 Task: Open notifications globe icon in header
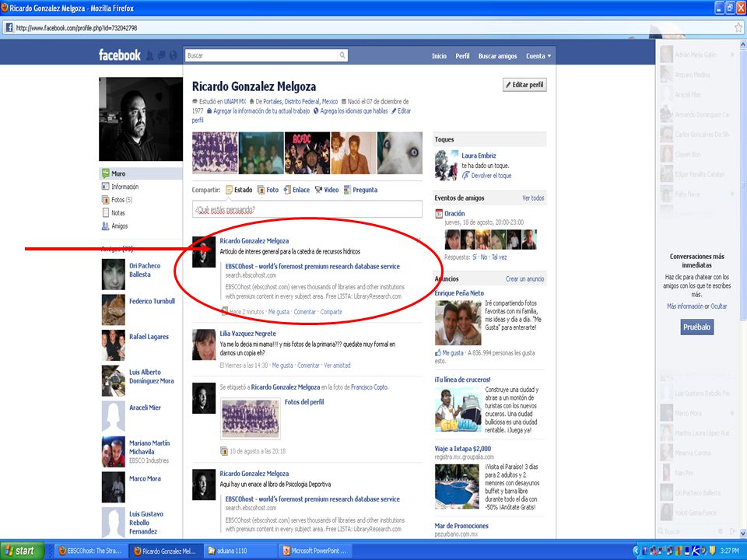point(173,56)
